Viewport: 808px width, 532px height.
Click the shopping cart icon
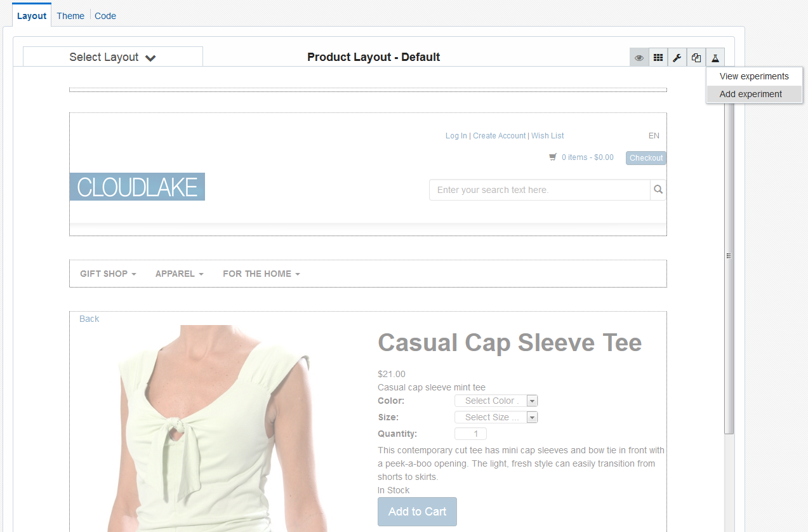click(553, 157)
